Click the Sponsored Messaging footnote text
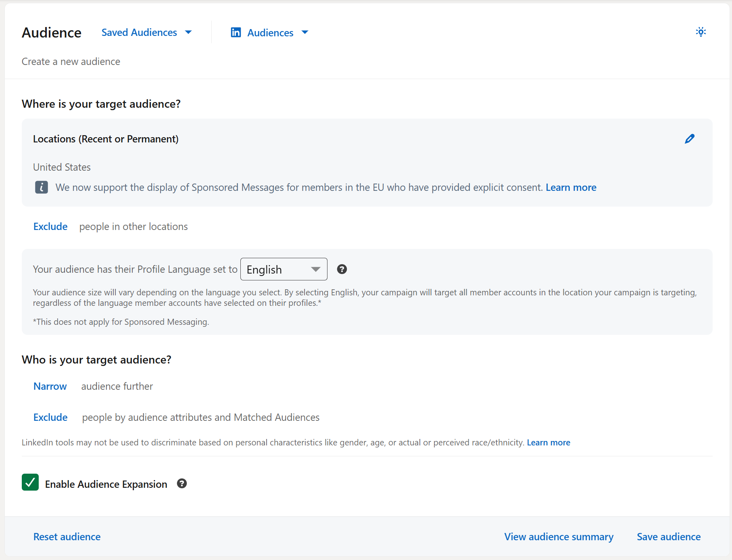This screenshot has width=732, height=560. (121, 322)
